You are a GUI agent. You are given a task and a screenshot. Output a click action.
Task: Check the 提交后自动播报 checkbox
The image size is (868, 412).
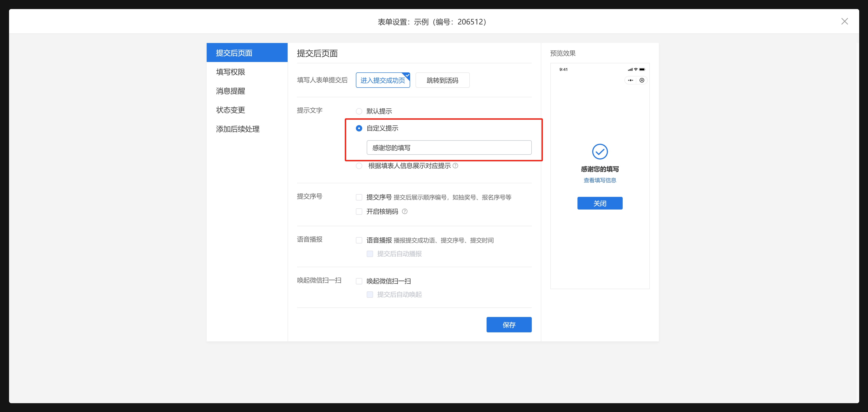pos(370,254)
